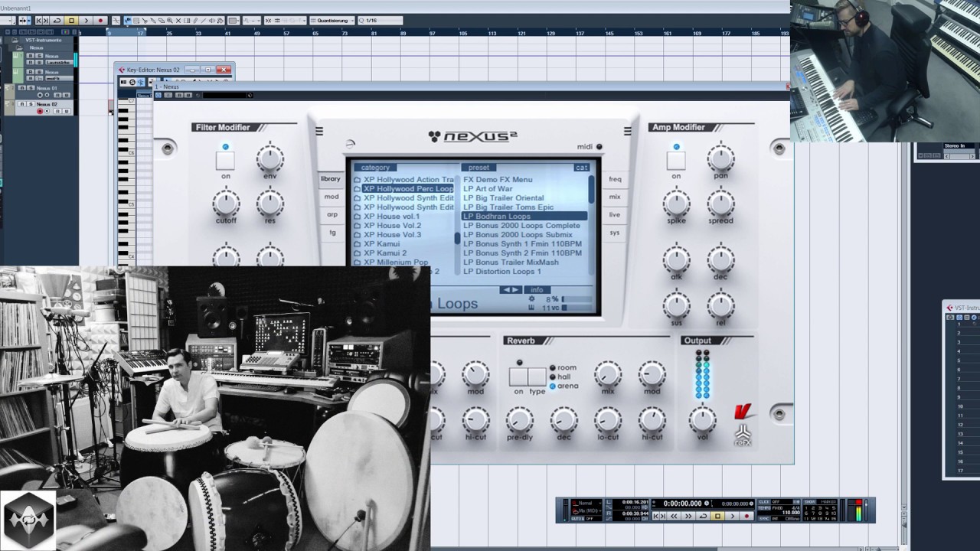The width and height of the screenshot is (980, 551).
Task: Open the color selector dropdown in the toolbar
Action: point(234,21)
